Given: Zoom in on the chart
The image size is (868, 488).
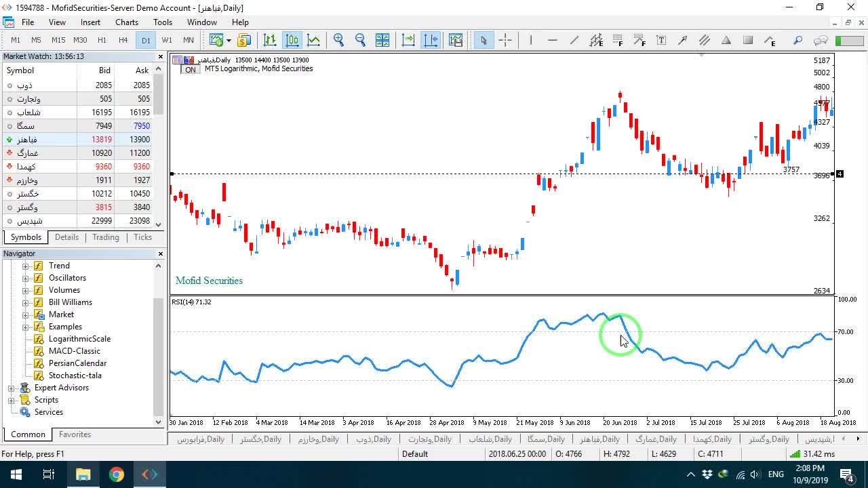Looking at the screenshot, I should pos(339,41).
